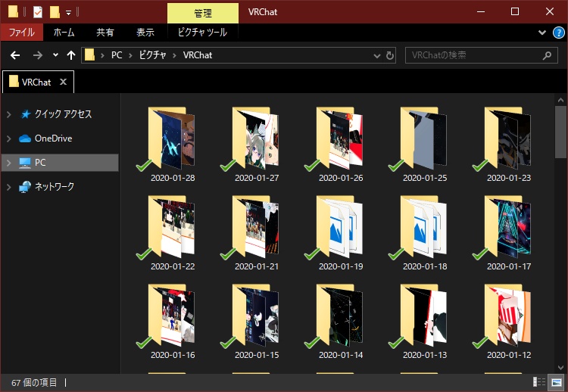
Task: Click the title bar folder system icon
Action: tap(13, 12)
